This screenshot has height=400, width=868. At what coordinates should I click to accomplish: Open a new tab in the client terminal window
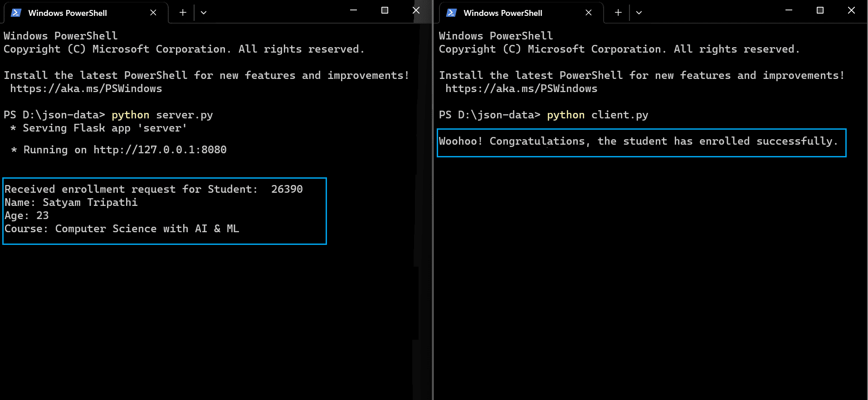point(618,13)
